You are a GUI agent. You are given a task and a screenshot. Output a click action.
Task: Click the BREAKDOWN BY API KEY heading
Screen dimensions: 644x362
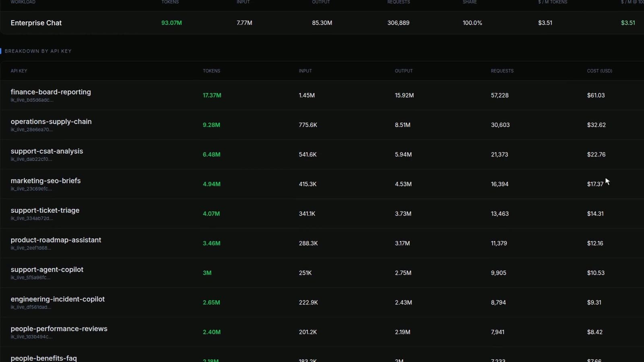pos(38,51)
